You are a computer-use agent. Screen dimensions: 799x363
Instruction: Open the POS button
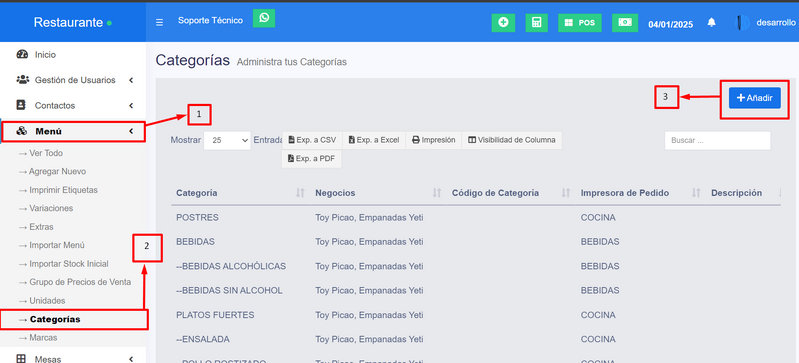coord(579,22)
